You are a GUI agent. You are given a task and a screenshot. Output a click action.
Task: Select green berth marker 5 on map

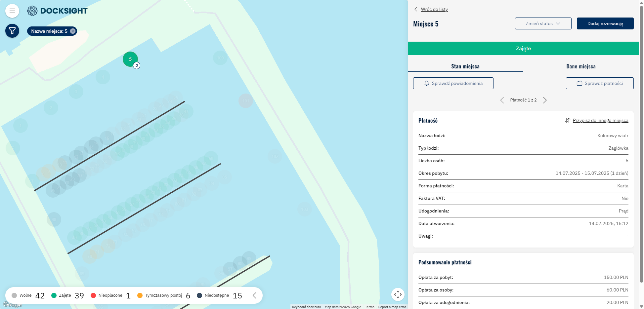pos(130,59)
